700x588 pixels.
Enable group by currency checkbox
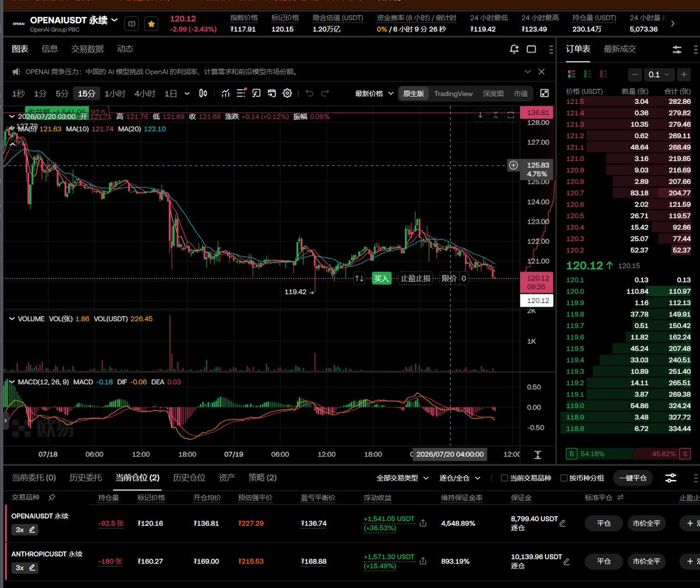tap(563, 478)
